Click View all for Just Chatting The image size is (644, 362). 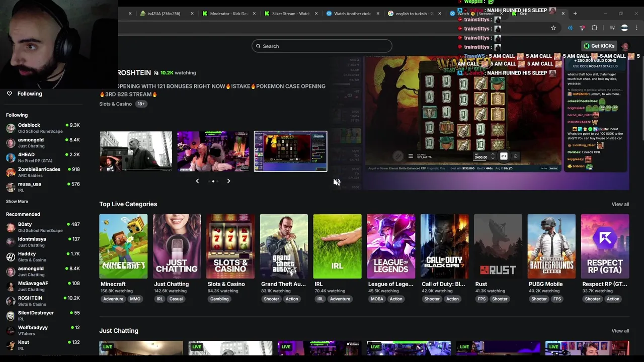coord(620,331)
